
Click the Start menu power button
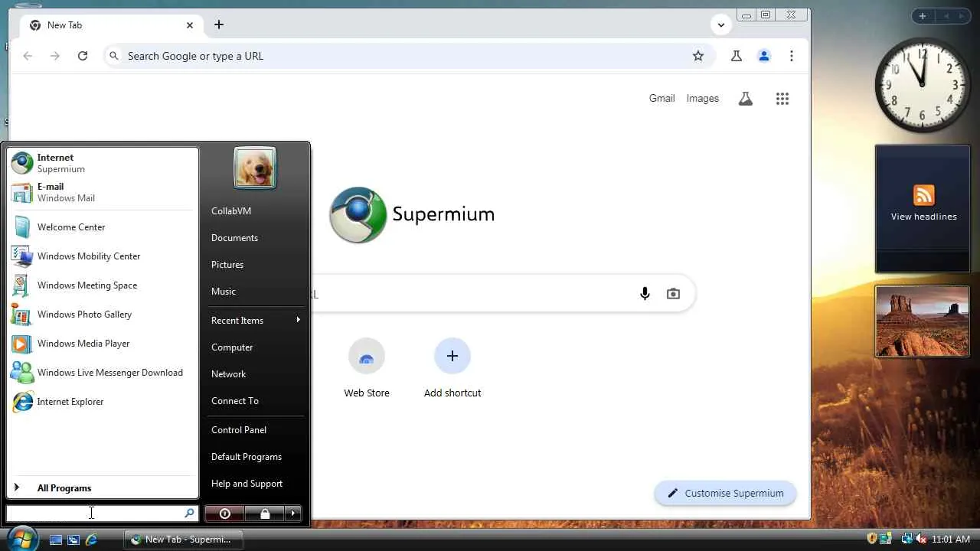[x=224, y=514]
